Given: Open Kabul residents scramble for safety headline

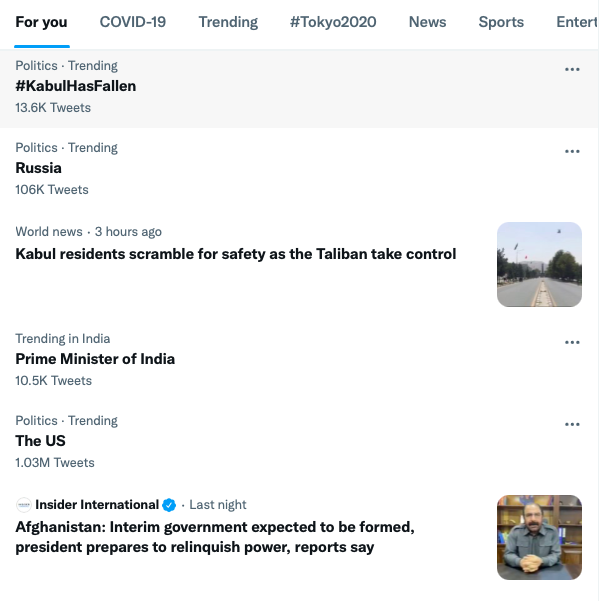Looking at the screenshot, I should pyautogui.click(x=236, y=254).
